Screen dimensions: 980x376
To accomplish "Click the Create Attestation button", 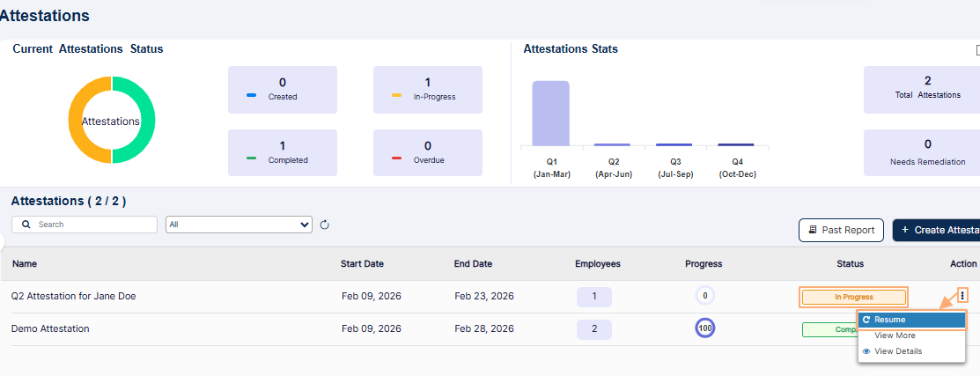I will click(939, 230).
